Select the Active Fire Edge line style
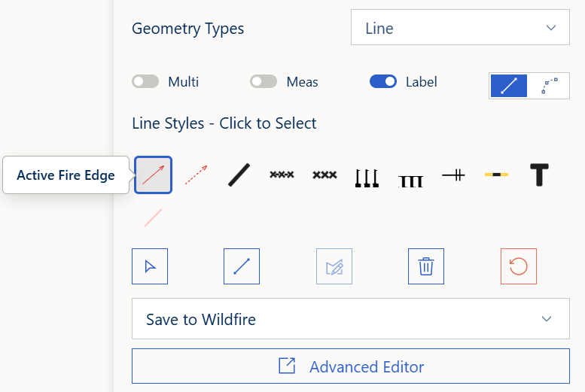585x392 pixels. pyautogui.click(x=153, y=175)
